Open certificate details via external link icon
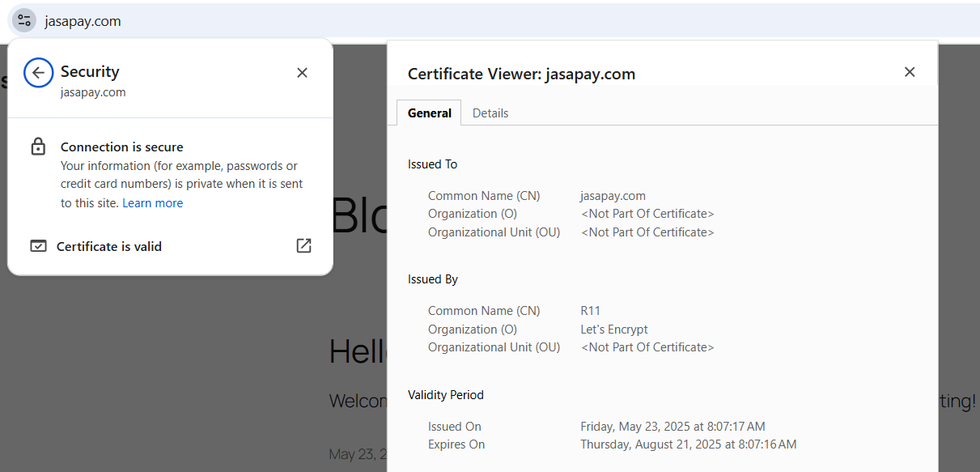This screenshot has width=980, height=472. pyautogui.click(x=303, y=246)
